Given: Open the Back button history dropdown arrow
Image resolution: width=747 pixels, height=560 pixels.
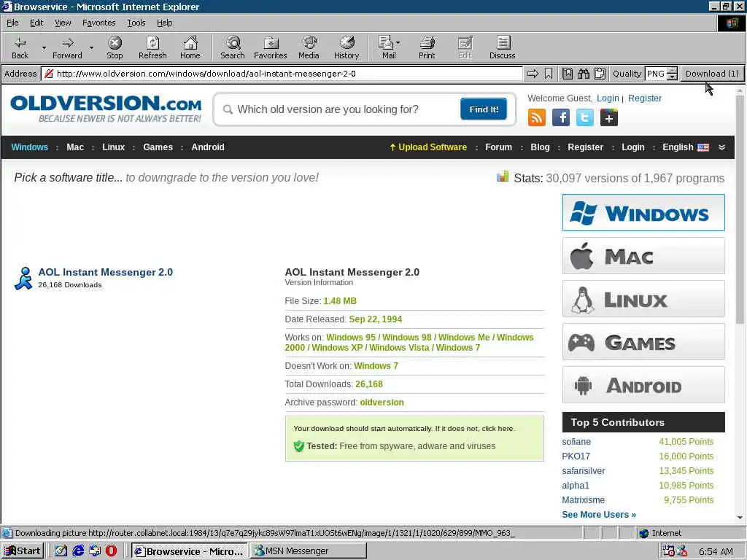Looking at the screenshot, I should point(44,47).
